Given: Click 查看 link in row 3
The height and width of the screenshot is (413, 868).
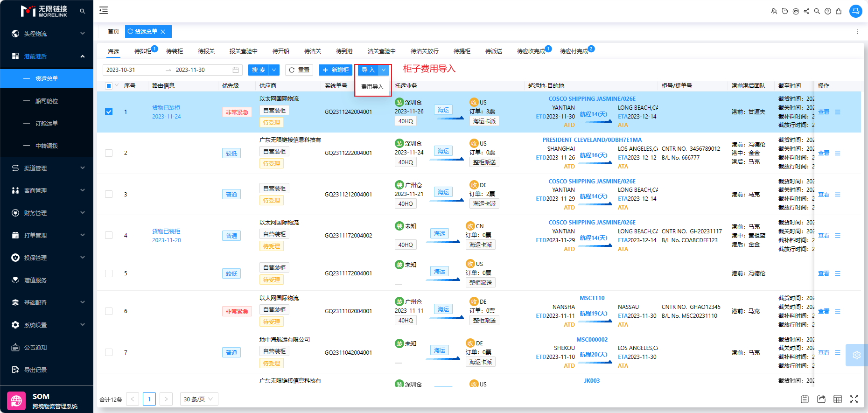Looking at the screenshot, I should [824, 195].
